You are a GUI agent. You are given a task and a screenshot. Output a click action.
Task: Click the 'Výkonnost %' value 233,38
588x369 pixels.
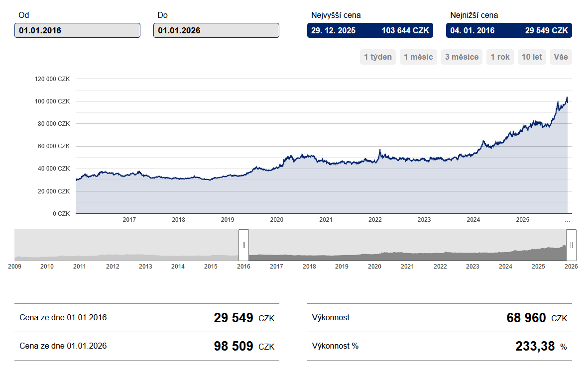535,346
